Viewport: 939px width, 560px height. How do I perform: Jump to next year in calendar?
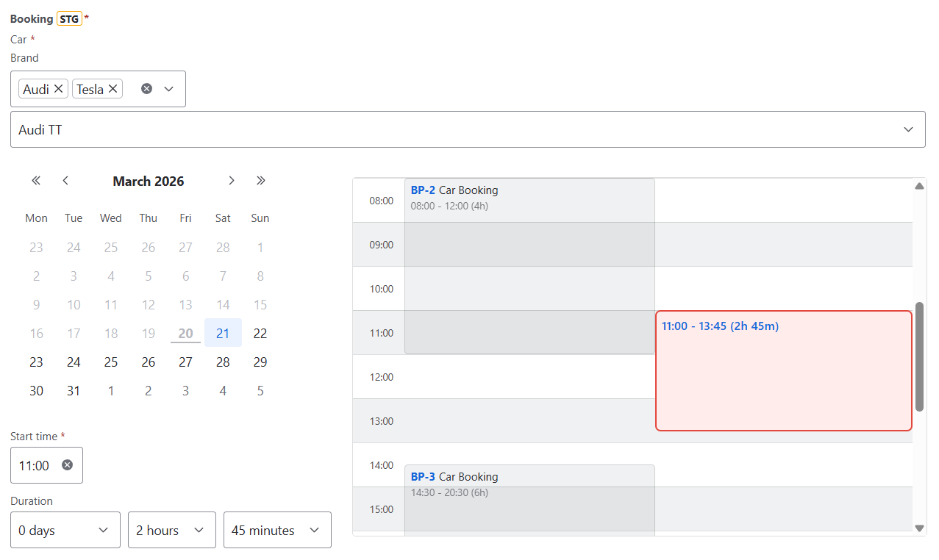coord(260,181)
